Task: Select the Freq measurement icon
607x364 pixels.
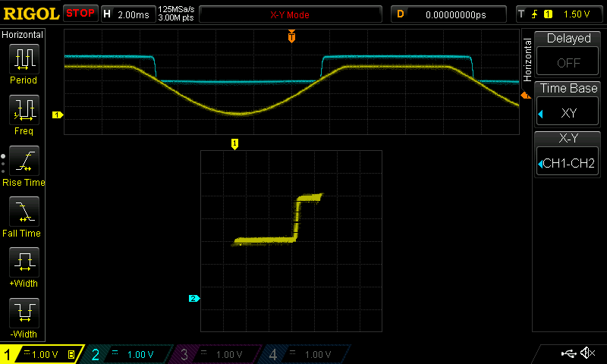Action: coord(24,110)
